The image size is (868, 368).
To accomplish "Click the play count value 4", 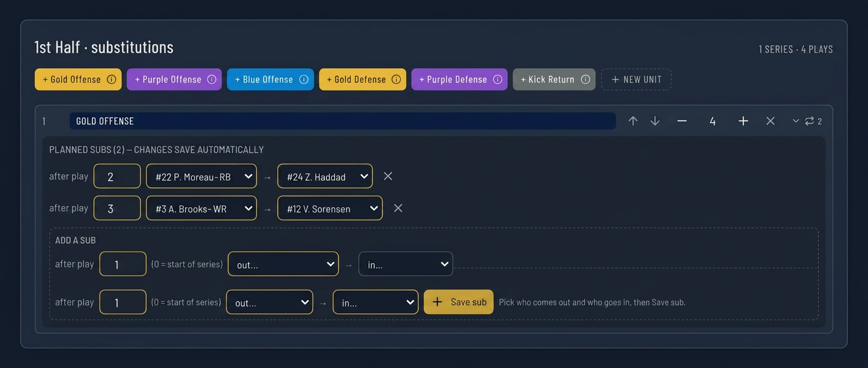I will [x=712, y=122].
